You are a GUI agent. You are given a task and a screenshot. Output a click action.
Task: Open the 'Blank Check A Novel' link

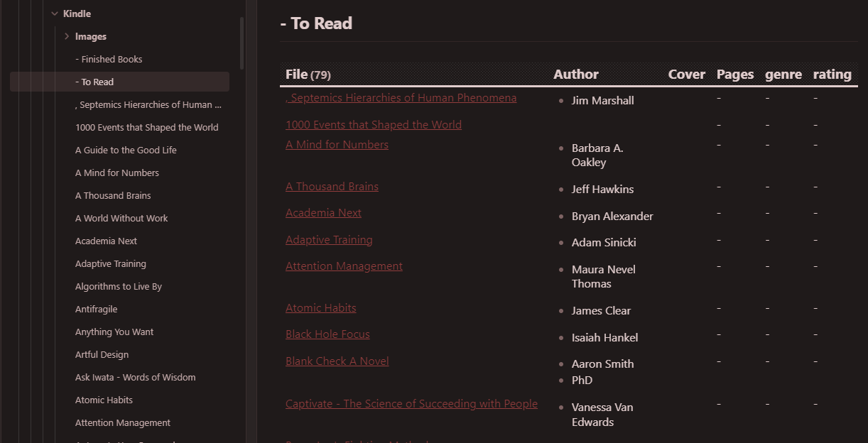click(x=337, y=361)
